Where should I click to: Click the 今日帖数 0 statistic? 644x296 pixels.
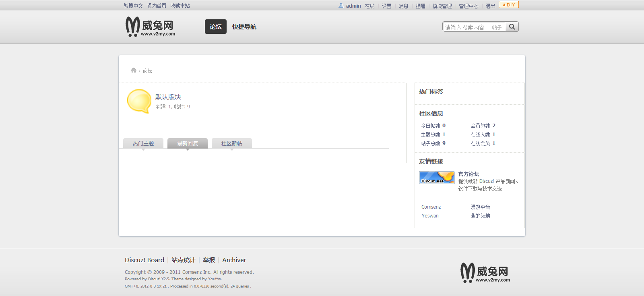[x=433, y=126]
